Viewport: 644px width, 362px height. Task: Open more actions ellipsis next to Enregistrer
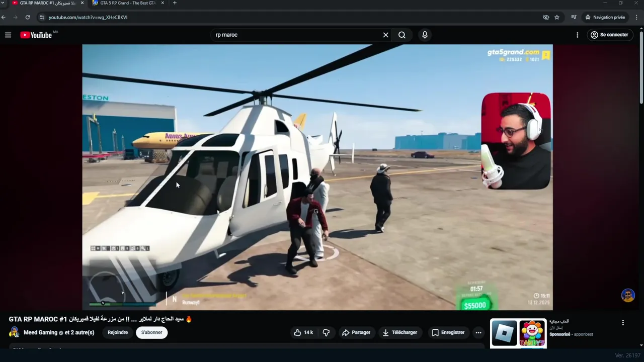pyautogui.click(x=478, y=332)
